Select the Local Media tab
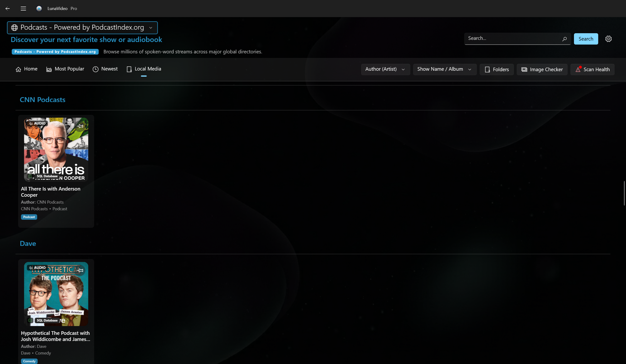 coord(144,69)
